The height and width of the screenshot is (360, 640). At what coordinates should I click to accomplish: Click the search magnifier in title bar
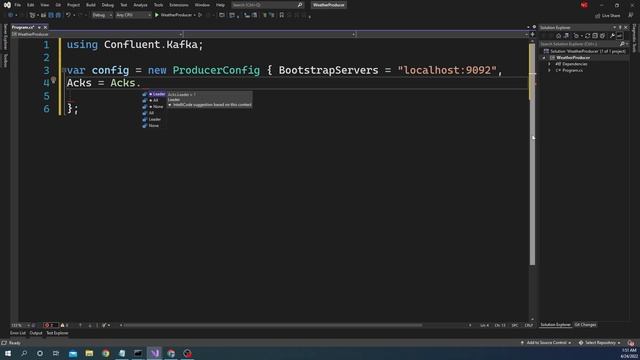[300, 5]
